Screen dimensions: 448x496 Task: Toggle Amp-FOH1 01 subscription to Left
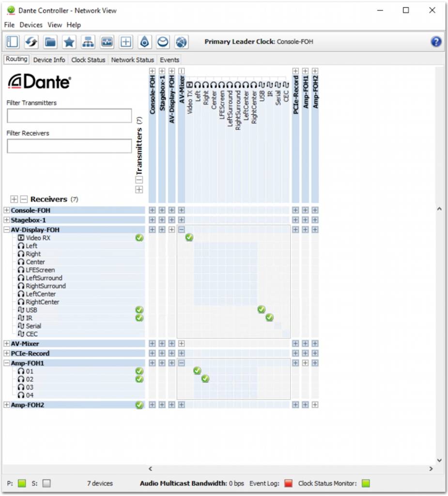click(197, 371)
